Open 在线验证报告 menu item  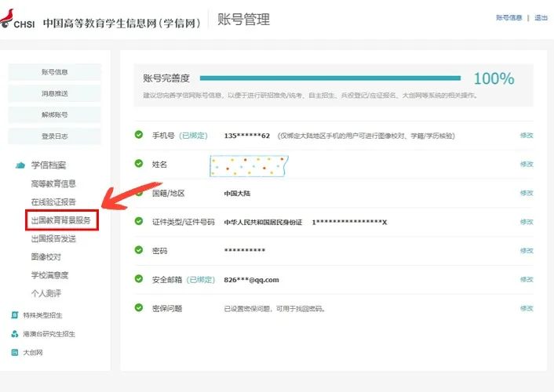pyautogui.click(x=53, y=202)
